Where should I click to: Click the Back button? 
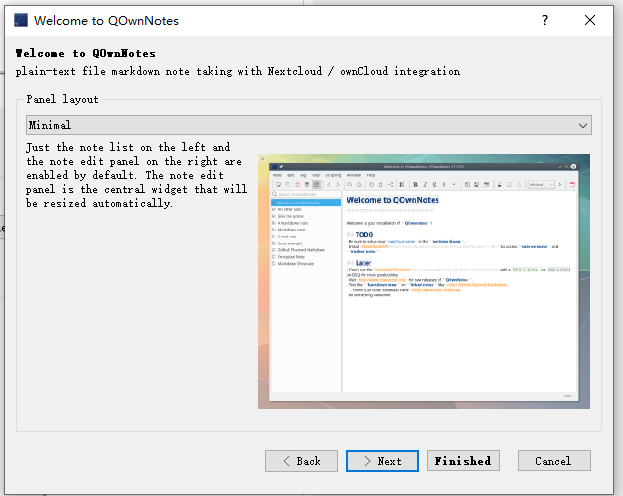tap(302, 461)
